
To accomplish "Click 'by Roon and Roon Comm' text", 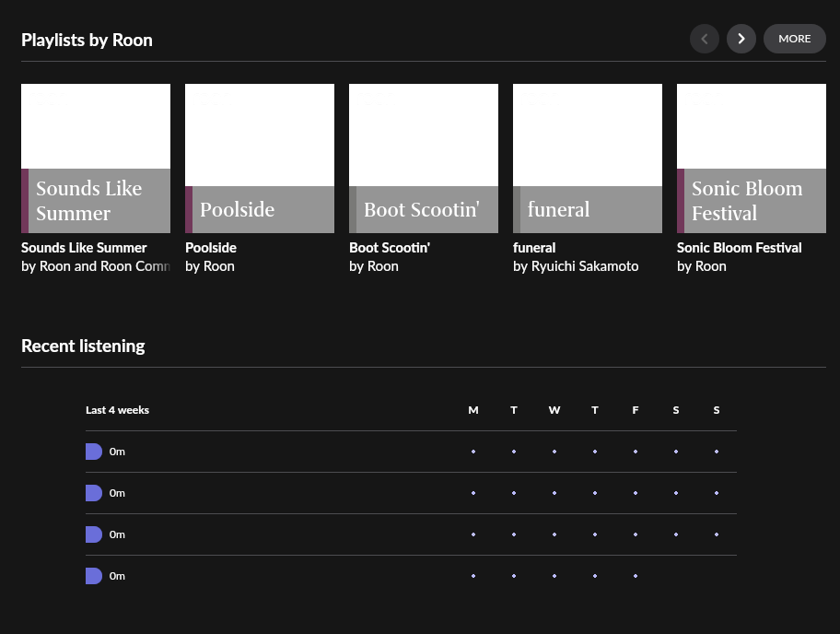I will click(x=96, y=266).
